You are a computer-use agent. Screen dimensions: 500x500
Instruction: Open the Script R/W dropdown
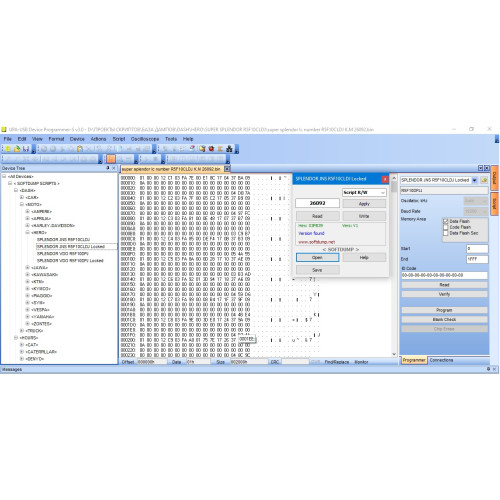364,192
